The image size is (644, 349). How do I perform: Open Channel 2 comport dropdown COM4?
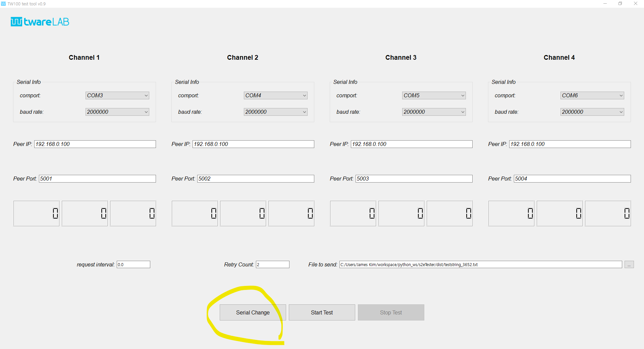[275, 95]
